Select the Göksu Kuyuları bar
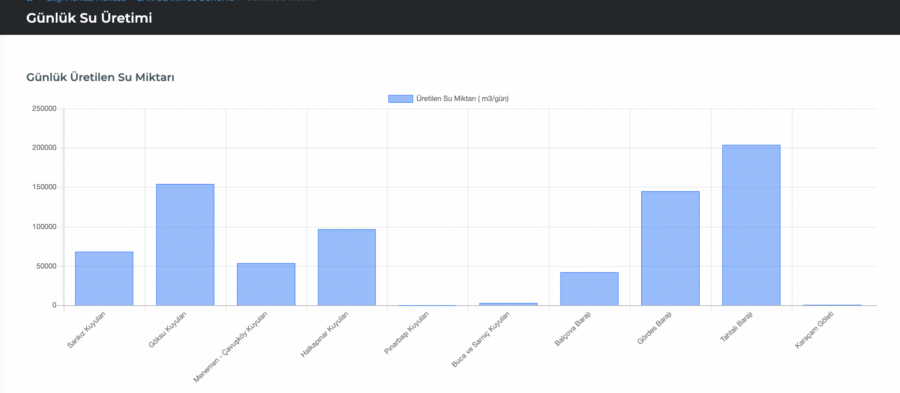The width and height of the screenshot is (900, 393). click(185, 245)
